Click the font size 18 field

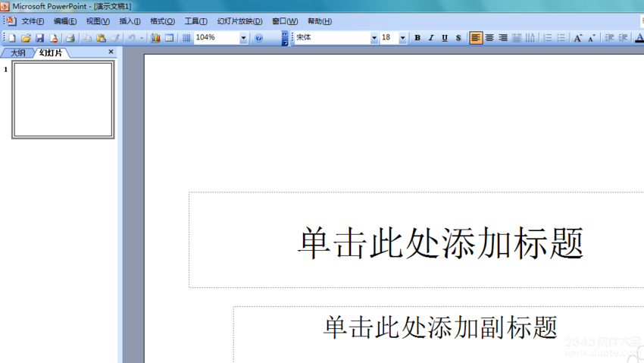coord(389,38)
